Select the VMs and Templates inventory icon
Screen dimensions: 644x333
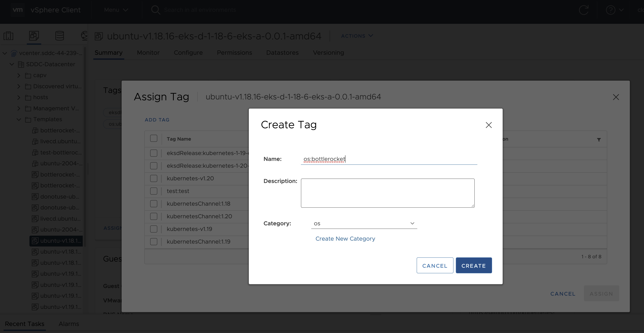(34, 36)
